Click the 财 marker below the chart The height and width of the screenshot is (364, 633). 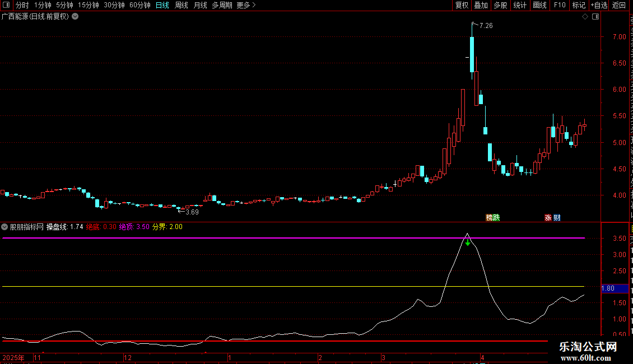point(557,217)
